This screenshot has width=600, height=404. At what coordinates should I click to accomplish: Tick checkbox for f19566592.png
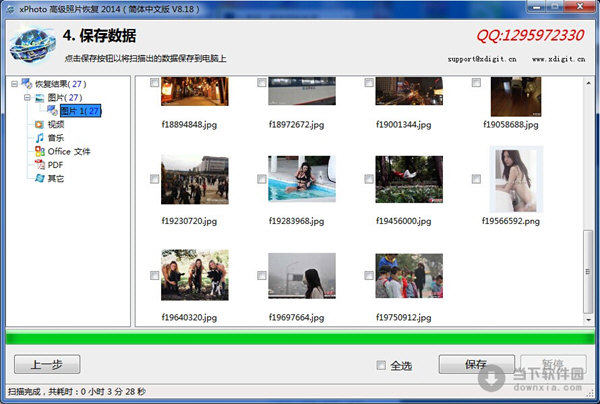pyautogui.click(x=476, y=179)
